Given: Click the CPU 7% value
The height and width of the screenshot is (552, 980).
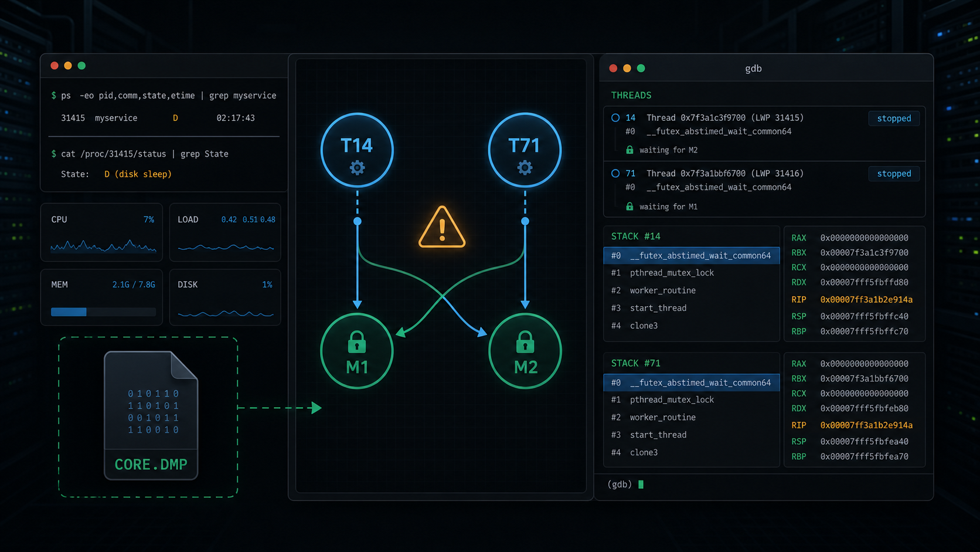Looking at the screenshot, I should 149,219.
